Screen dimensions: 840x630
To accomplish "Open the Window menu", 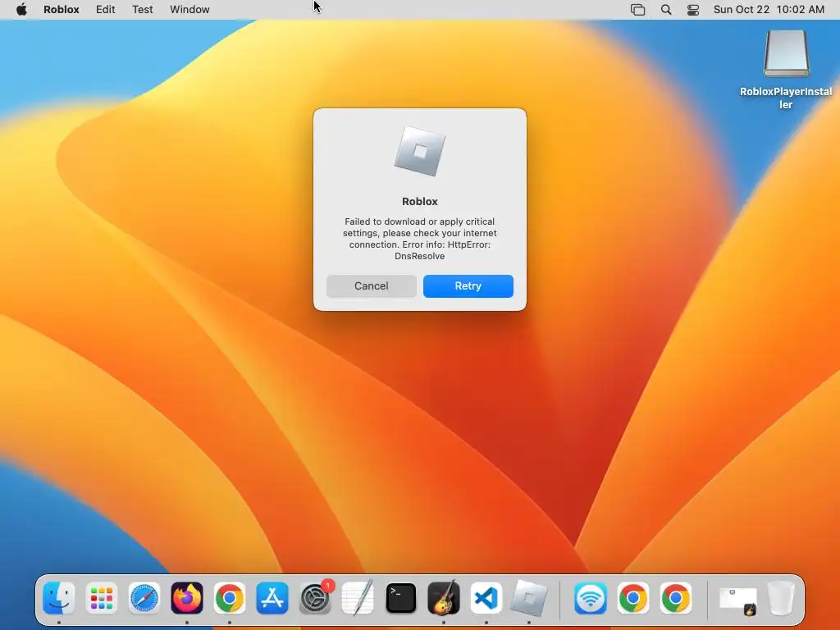I will (189, 10).
